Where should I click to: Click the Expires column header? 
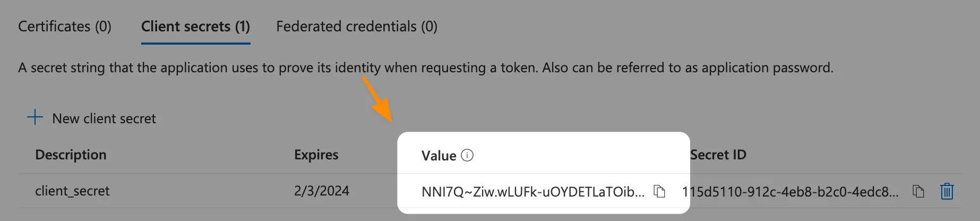316,155
